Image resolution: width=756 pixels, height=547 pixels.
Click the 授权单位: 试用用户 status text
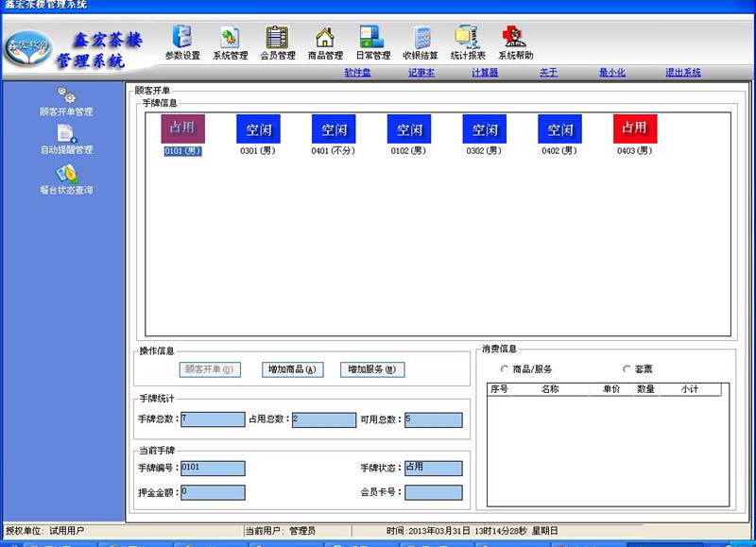pyautogui.click(x=44, y=531)
